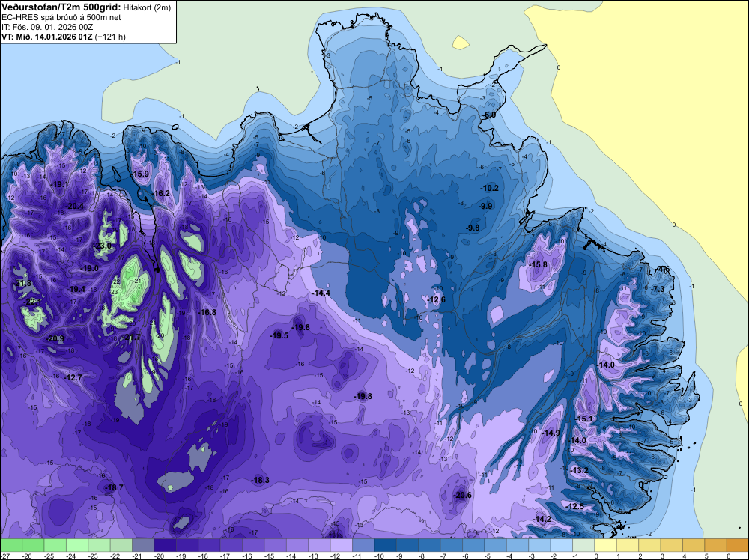Viewport: 749px width, 560px height.
Task: Click the 'Hitakort (2m)' header label
Action: coord(147,7)
